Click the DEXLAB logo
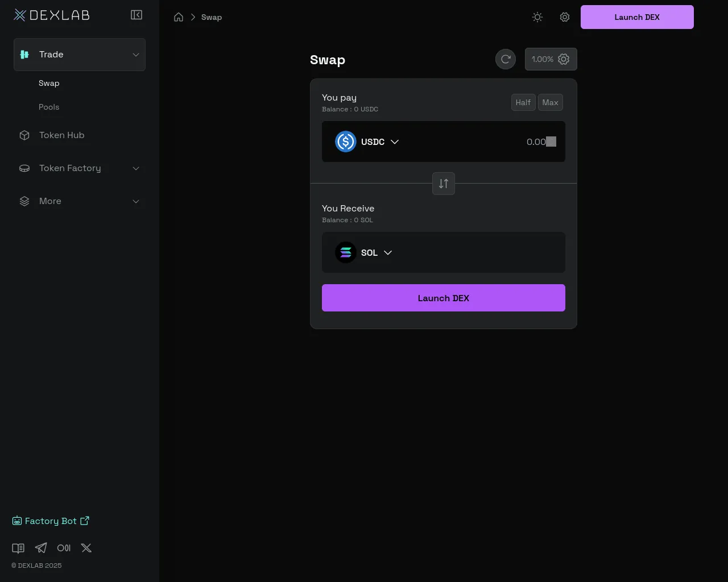Image resolution: width=728 pixels, height=582 pixels. (x=52, y=15)
